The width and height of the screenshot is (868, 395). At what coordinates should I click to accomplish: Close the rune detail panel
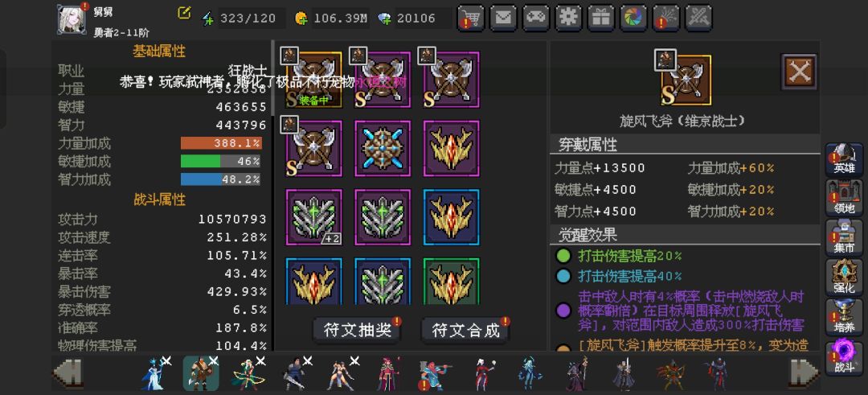click(799, 72)
